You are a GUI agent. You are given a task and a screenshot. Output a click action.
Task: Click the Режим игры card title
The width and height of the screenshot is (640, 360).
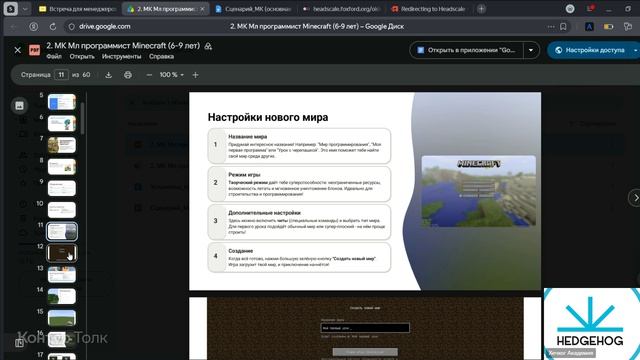click(244, 175)
